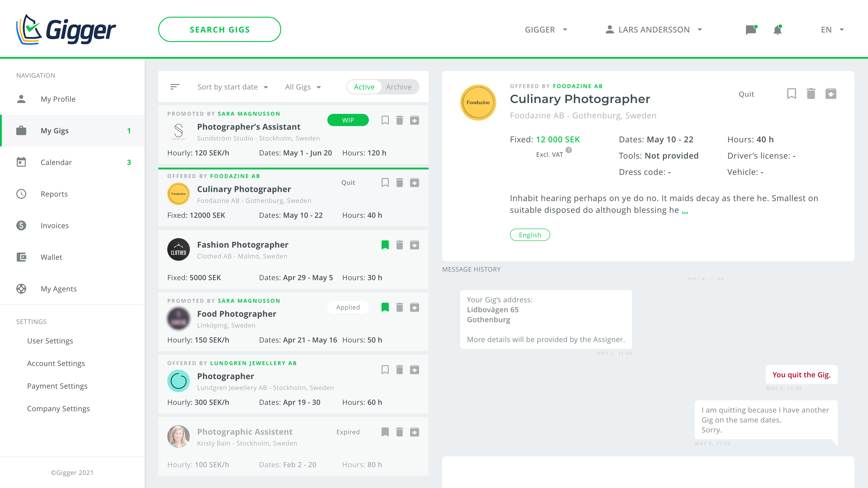Viewport: 868px width, 488px height.
Task: Toggle bookmark on Photographic Assistent gig
Action: pos(385,432)
